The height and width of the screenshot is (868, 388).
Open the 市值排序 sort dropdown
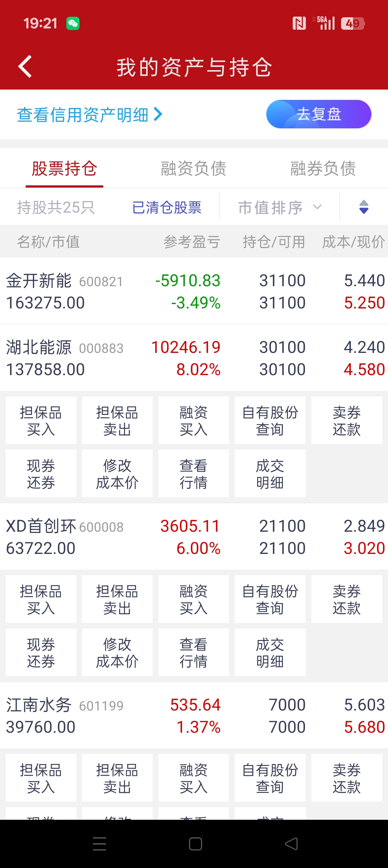coord(279,207)
